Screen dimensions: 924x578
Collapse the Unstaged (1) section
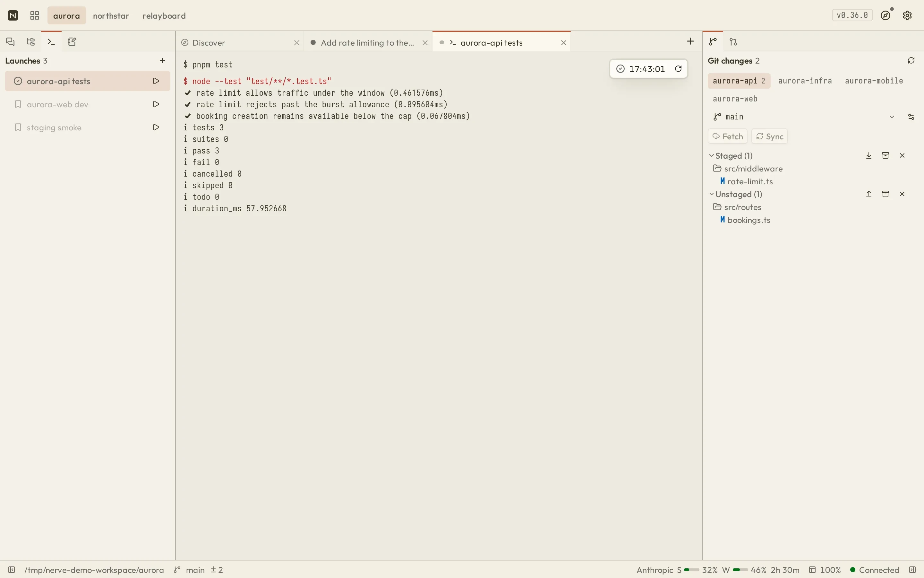coord(736,194)
